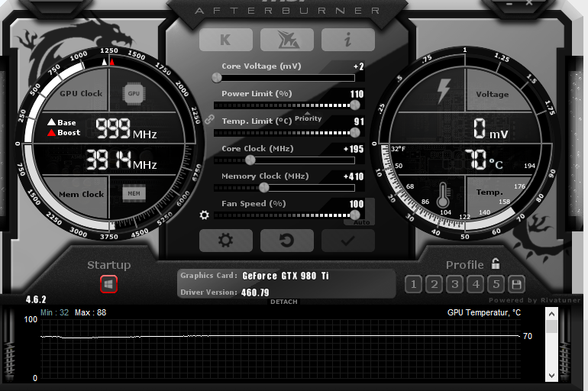This screenshot has height=391, width=588.
Task: Click the lightning bolt voltage icon
Action: point(444,91)
